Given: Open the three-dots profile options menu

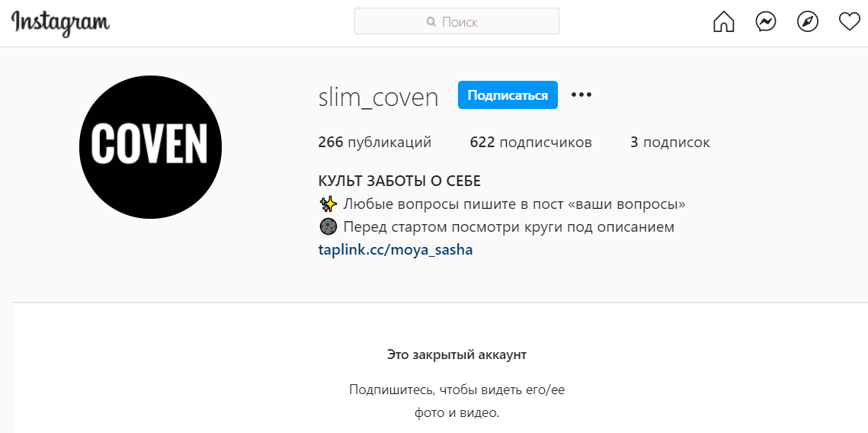Looking at the screenshot, I should click(581, 95).
